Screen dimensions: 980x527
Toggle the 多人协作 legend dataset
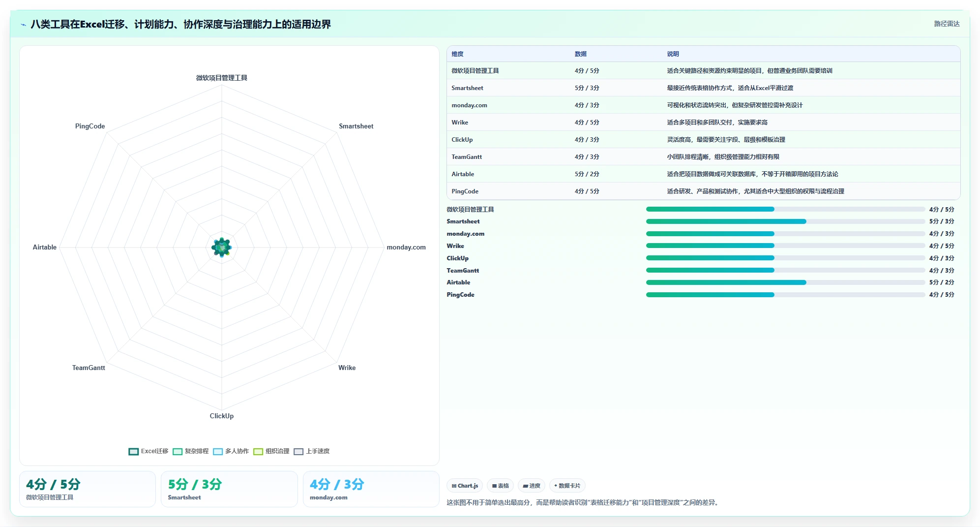click(231, 451)
